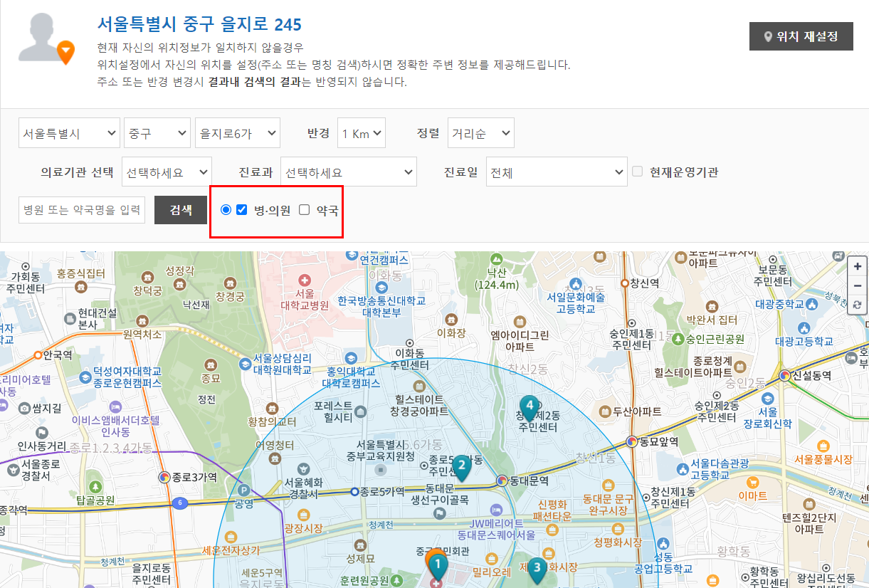Click map marker number 3
869x588 pixels.
537,570
